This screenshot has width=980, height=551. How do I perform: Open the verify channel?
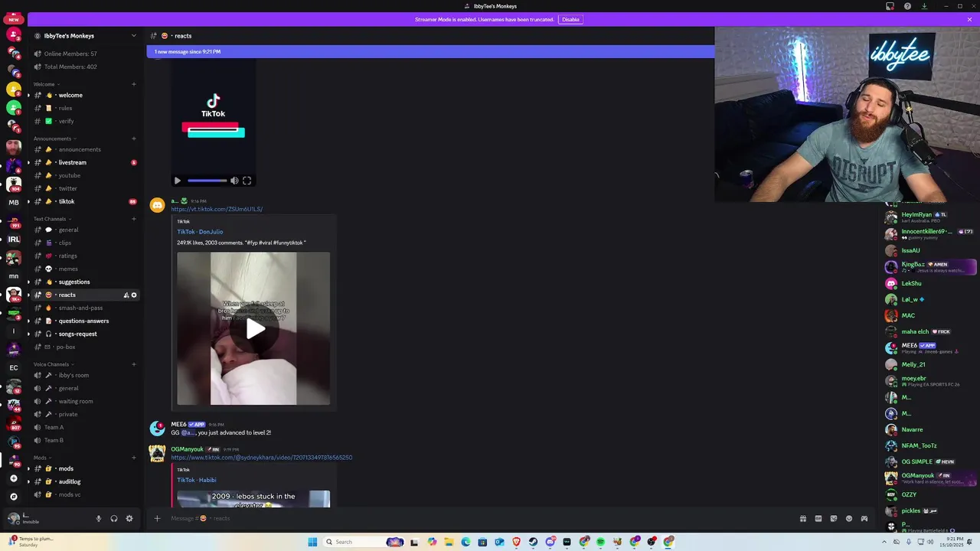(x=84, y=121)
